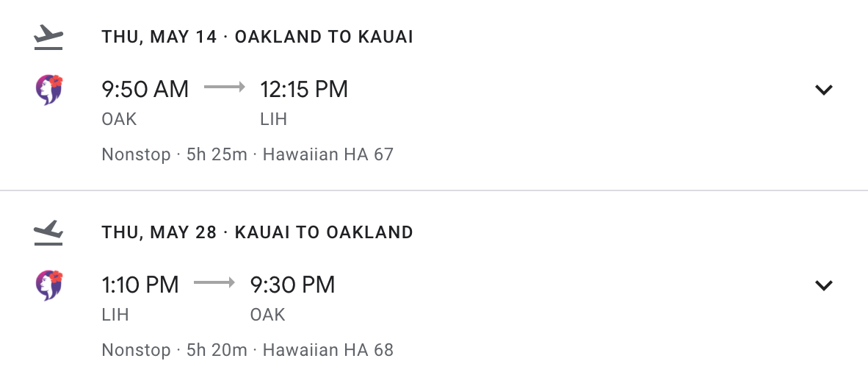Click the LIH airport code under 12:15 PM
The width and height of the screenshot is (868, 375).
(273, 119)
